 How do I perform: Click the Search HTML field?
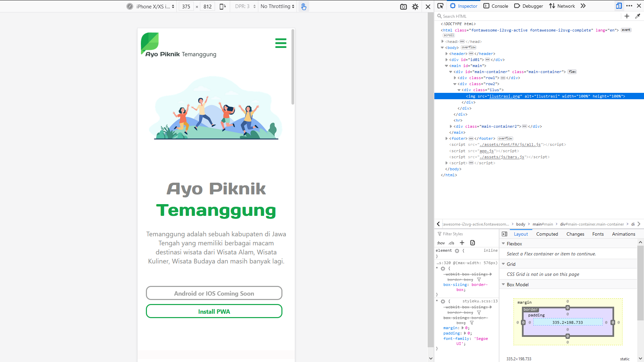[x=528, y=16]
